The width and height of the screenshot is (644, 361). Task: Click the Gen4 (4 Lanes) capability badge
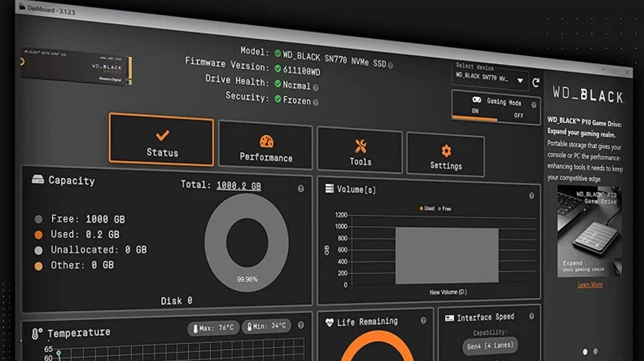click(x=490, y=346)
